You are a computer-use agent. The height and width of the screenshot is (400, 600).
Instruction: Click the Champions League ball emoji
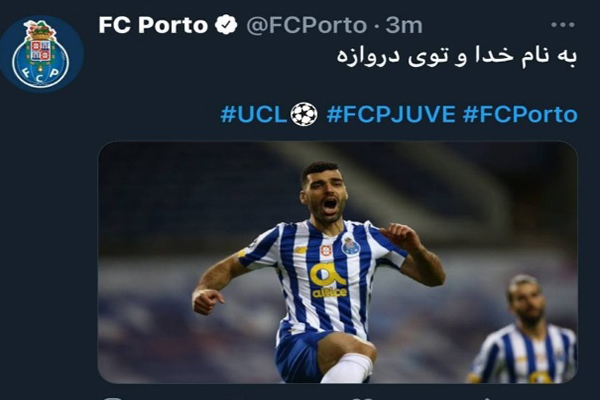[x=304, y=114]
